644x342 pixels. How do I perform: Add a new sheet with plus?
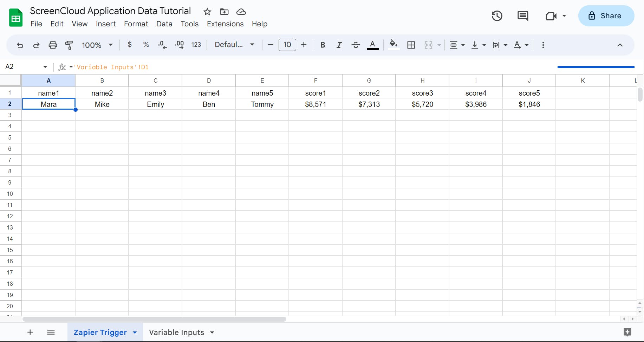tap(30, 332)
